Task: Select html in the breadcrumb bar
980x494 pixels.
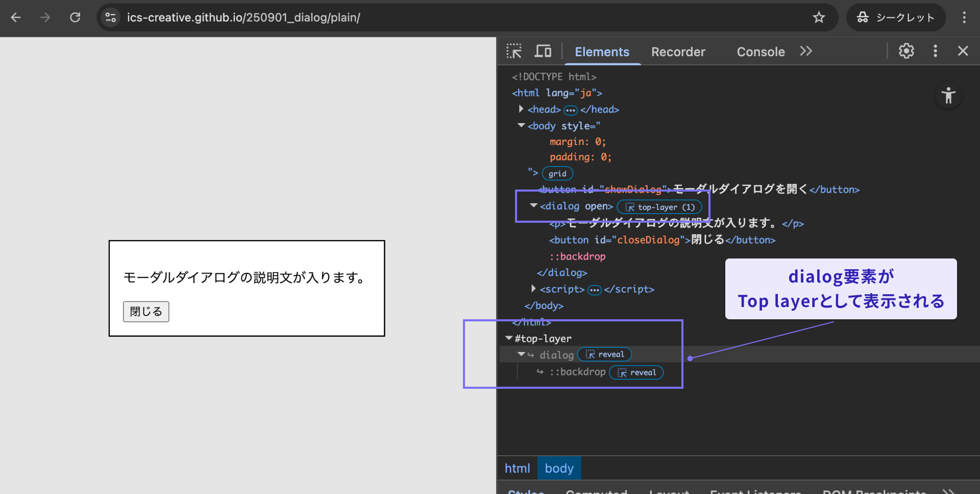Action: [x=517, y=468]
